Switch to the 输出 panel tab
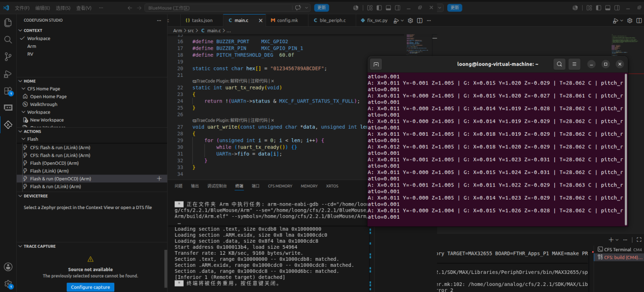 tap(195, 186)
